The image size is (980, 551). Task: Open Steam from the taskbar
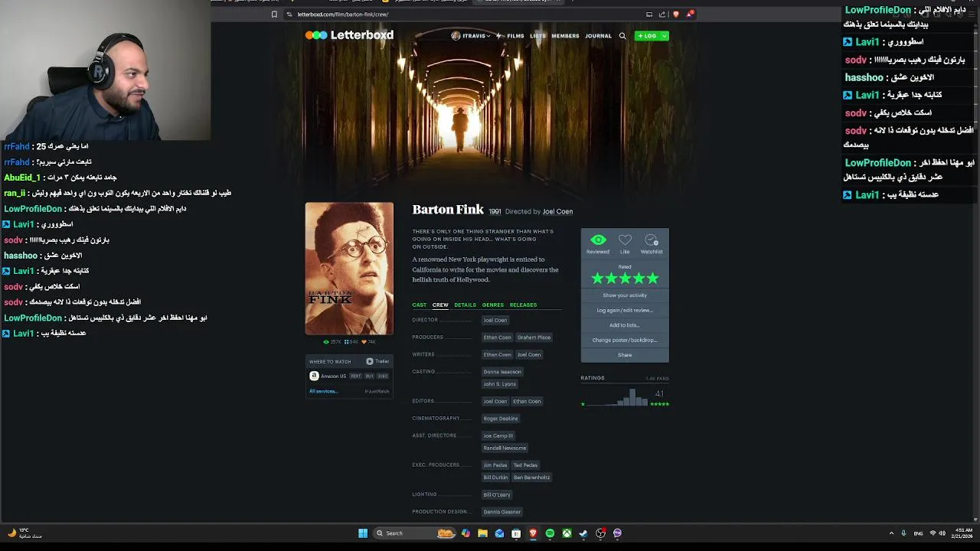click(583, 533)
